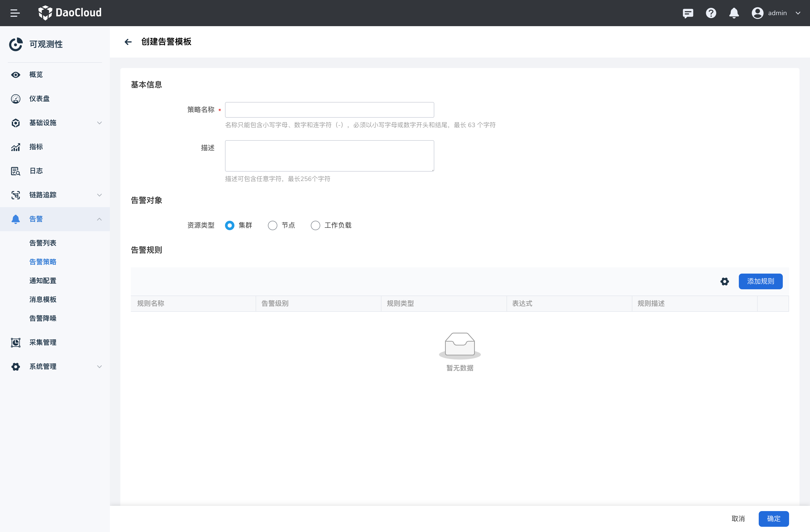Select the 工作负载 resource type radio
The height and width of the screenshot is (532, 810).
[316, 225]
